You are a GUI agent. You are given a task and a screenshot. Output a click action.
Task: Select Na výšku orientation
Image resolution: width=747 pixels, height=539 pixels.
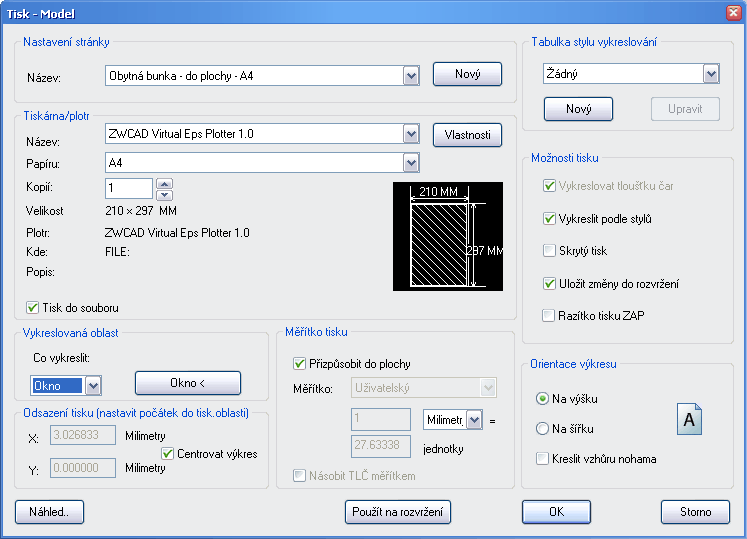pyautogui.click(x=543, y=399)
